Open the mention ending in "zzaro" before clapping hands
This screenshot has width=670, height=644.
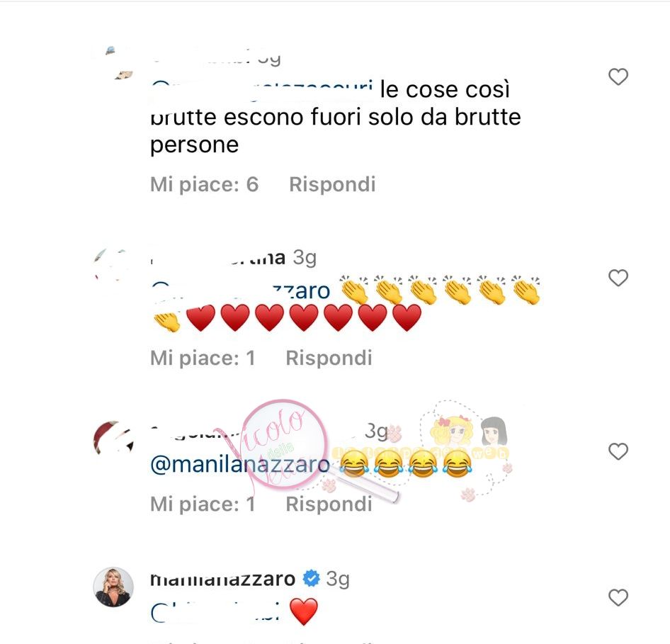point(241,291)
